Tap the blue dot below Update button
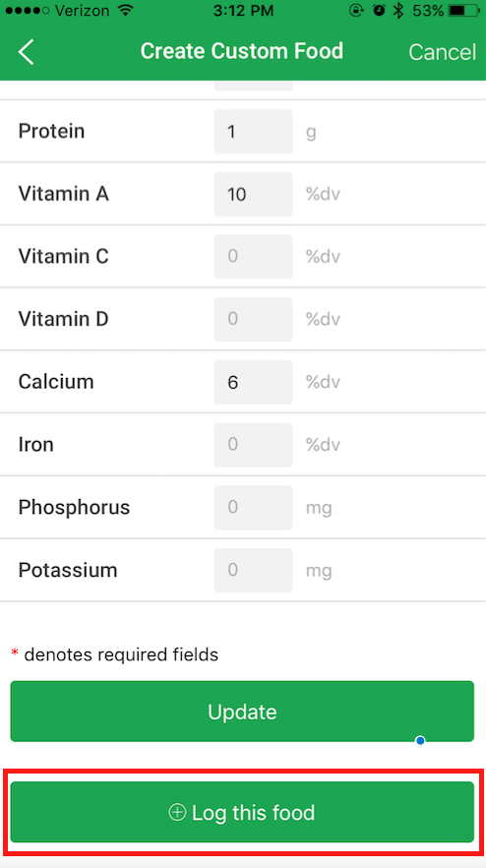The height and width of the screenshot is (868, 486). (420, 740)
